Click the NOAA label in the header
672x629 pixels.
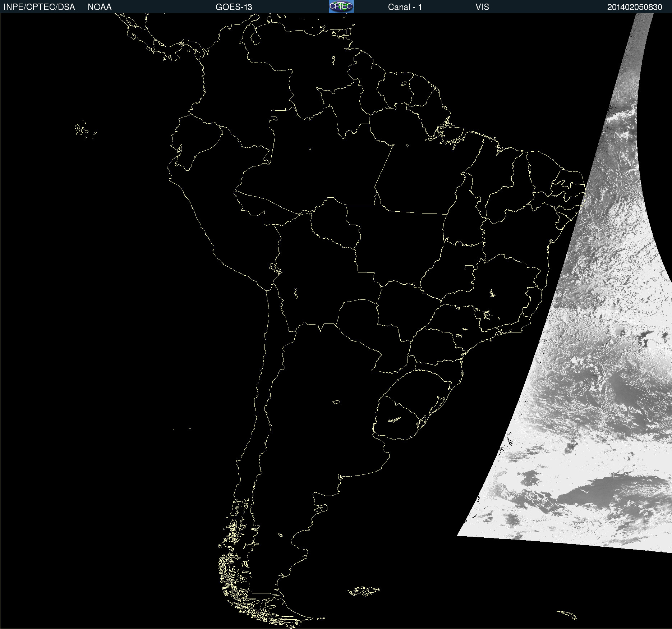pos(100,7)
